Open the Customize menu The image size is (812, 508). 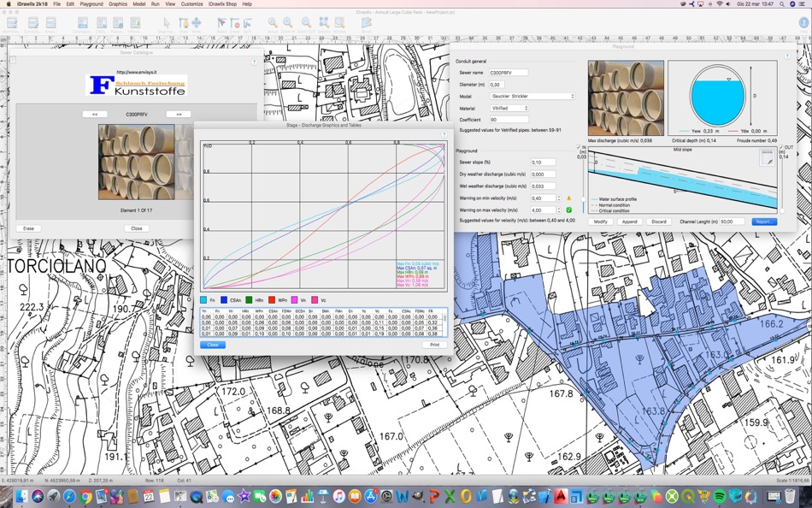tap(191, 4)
